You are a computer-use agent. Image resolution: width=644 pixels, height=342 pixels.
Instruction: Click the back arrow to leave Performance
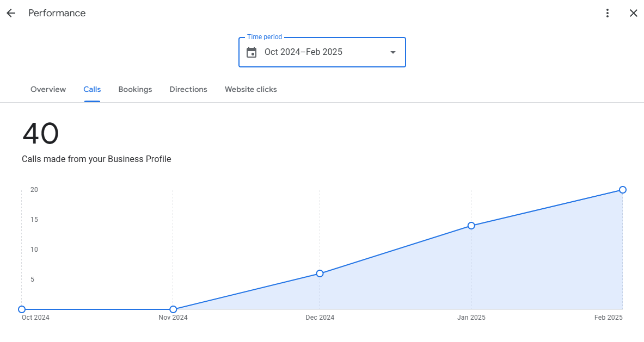click(11, 13)
